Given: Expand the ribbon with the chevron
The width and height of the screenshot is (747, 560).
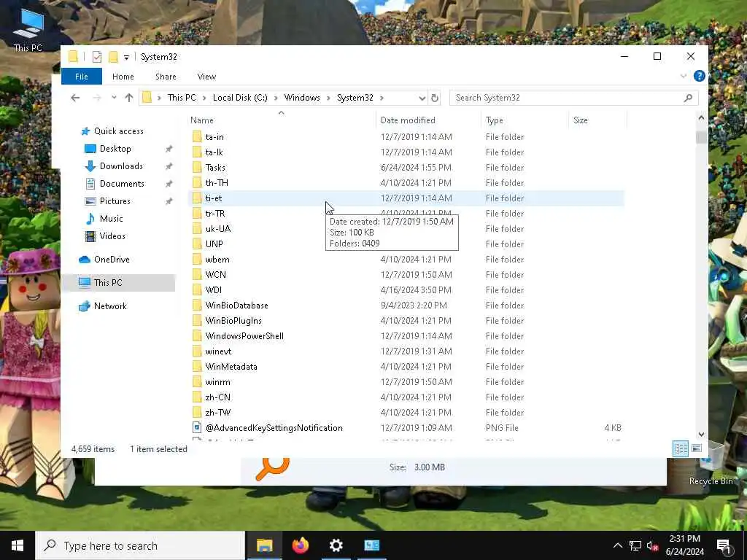Looking at the screenshot, I should pos(684,76).
